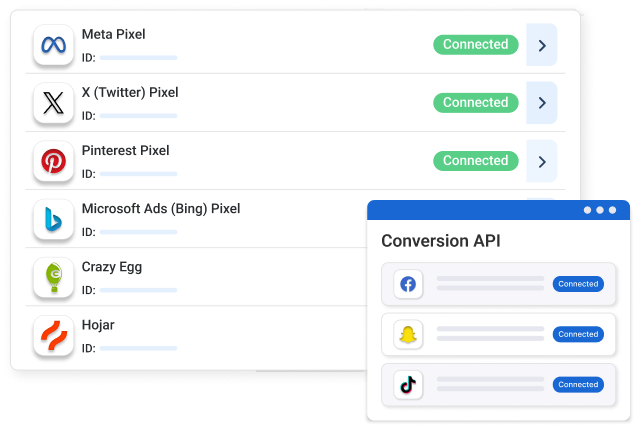The width and height of the screenshot is (635, 426).
Task: Click the red Pinterest logo icon
Action: click(53, 161)
